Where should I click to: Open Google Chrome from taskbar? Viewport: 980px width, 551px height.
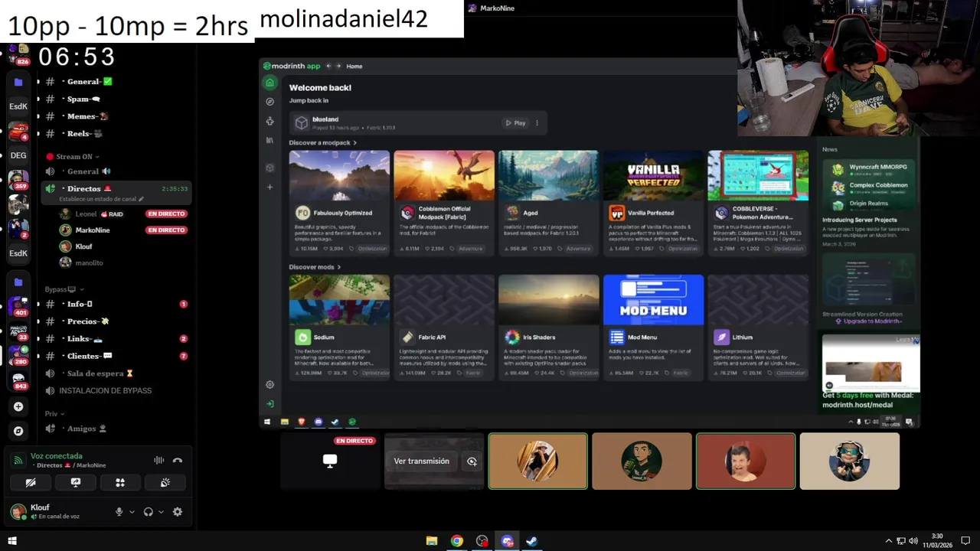[457, 541]
